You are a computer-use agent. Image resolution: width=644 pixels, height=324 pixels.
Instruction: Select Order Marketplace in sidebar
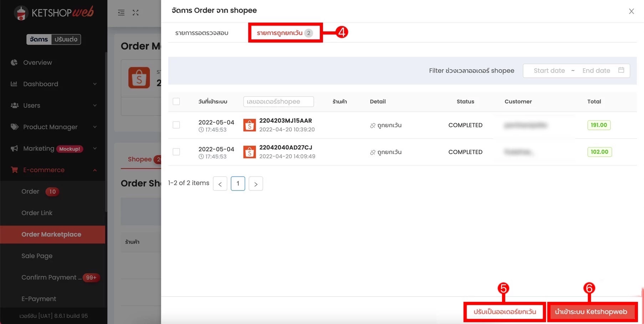pyautogui.click(x=53, y=234)
